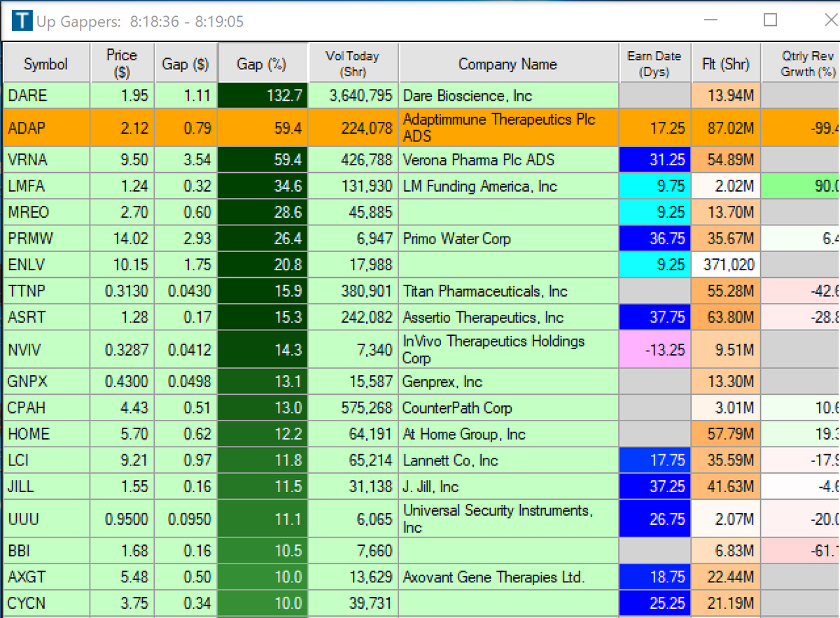Screen dimensions: 840x618
Task: Select the ASRT symbol cell
Action: pyautogui.click(x=47, y=317)
